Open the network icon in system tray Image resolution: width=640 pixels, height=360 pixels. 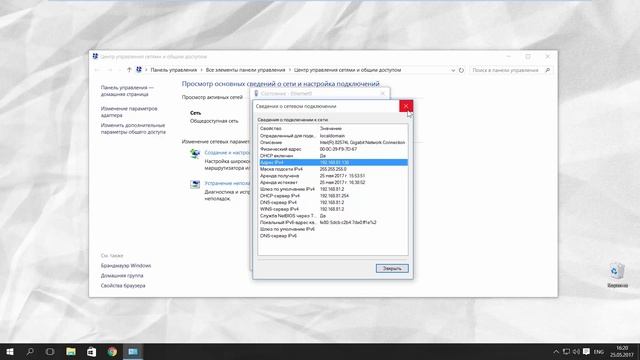(x=566, y=351)
